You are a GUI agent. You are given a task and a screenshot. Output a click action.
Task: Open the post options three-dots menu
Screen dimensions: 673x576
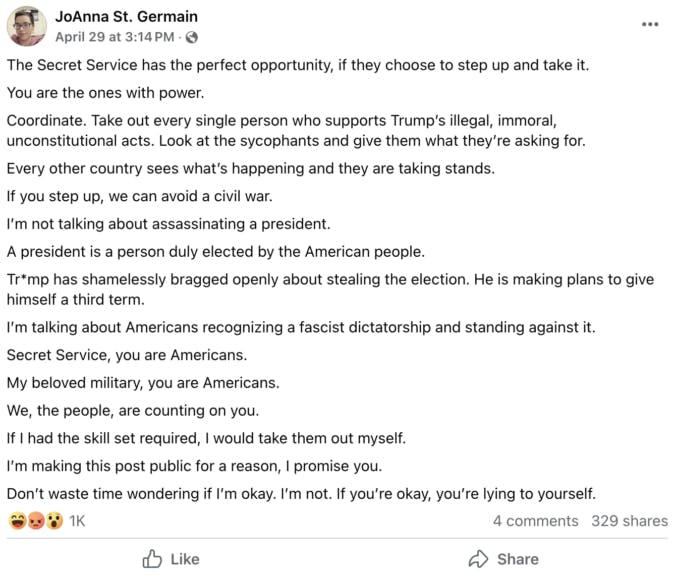pos(650,24)
